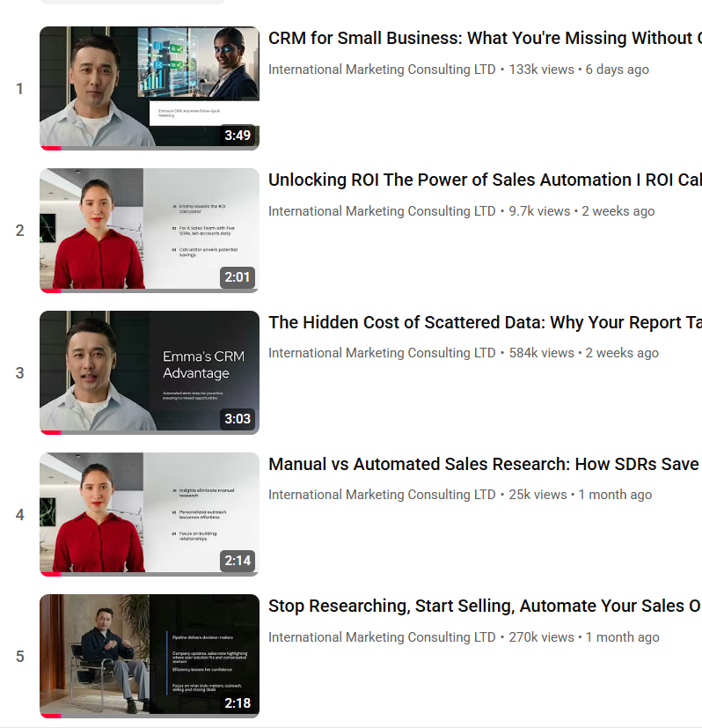The image size is (702, 728).
Task: Click playlist index number 5
Action: point(19,657)
